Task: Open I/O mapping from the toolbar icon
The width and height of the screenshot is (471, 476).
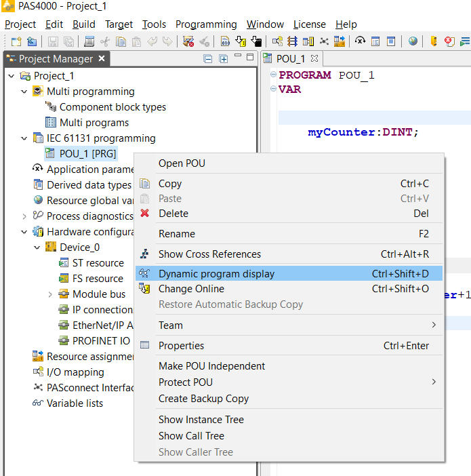Action: [x=277, y=41]
